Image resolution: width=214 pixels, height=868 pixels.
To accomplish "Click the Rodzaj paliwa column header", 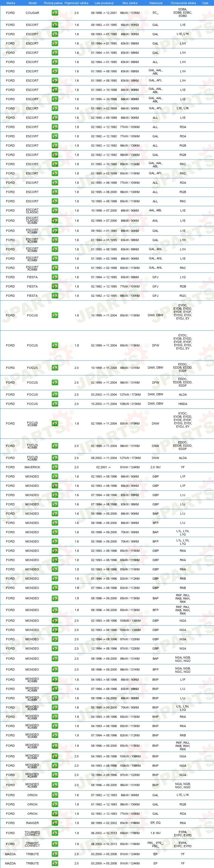I will [x=53, y=3].
